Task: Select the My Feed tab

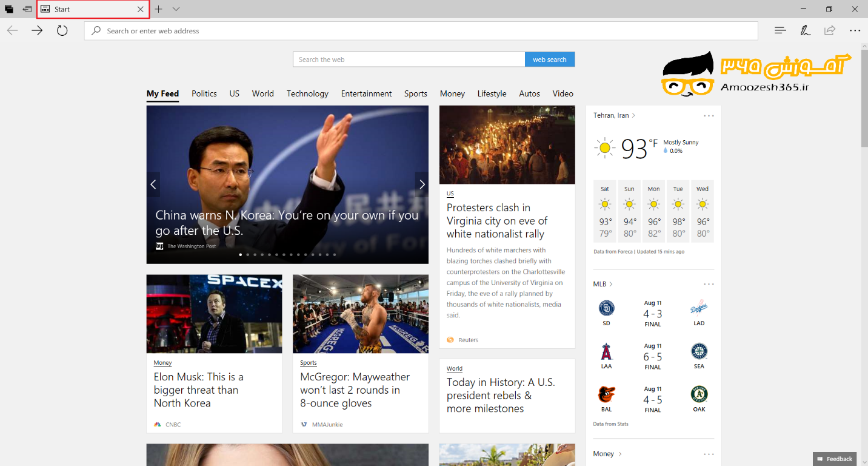Action: pos(162,93)
